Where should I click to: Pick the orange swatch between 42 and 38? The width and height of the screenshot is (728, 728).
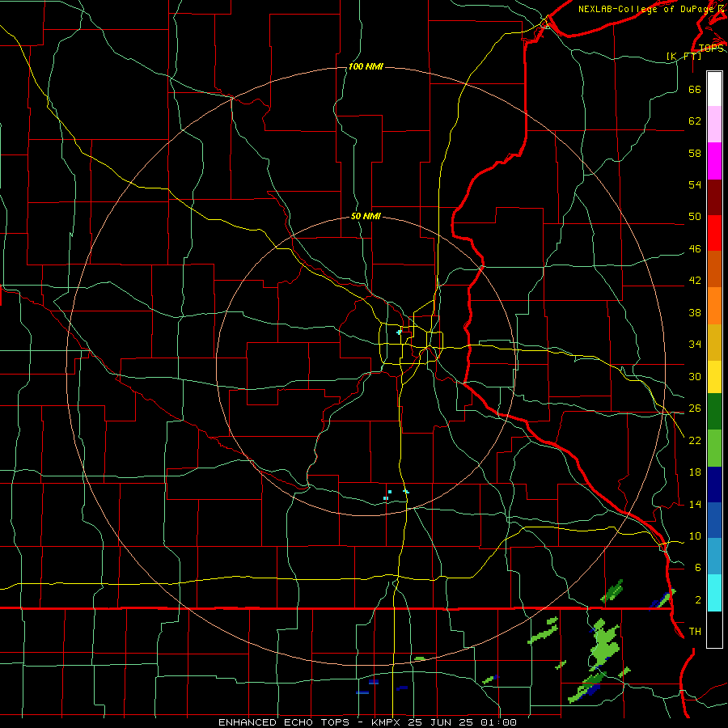coord(714,306)
